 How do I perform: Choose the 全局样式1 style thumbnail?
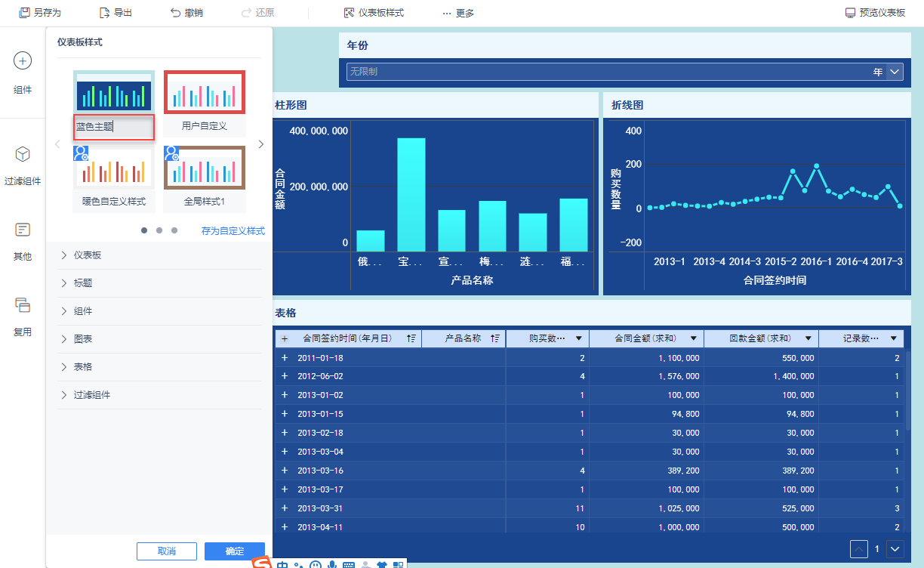(205, 168)
